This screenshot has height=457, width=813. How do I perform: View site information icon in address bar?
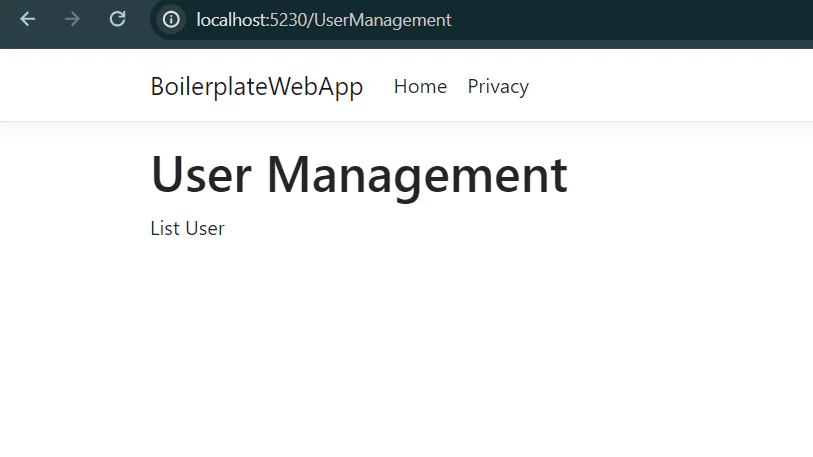pyautogui.click(x=171, y=19)
